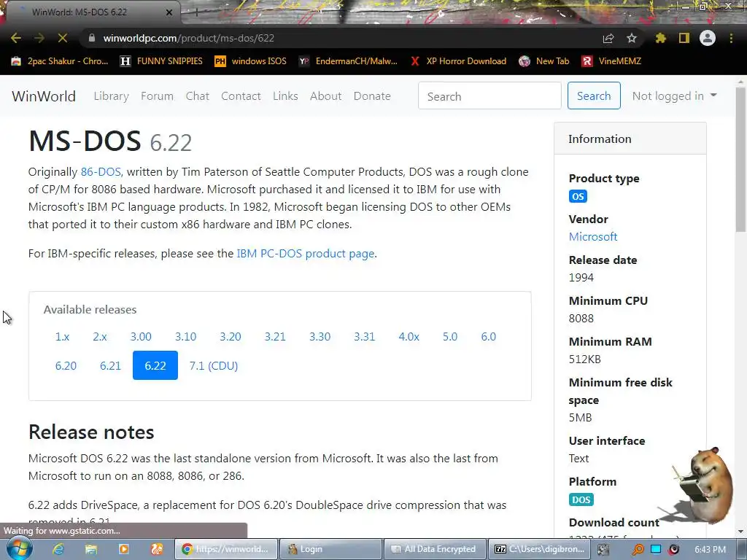
Task: Toggle the Chrome side panel
Action: pyautogui.click(x=684, y=38)
